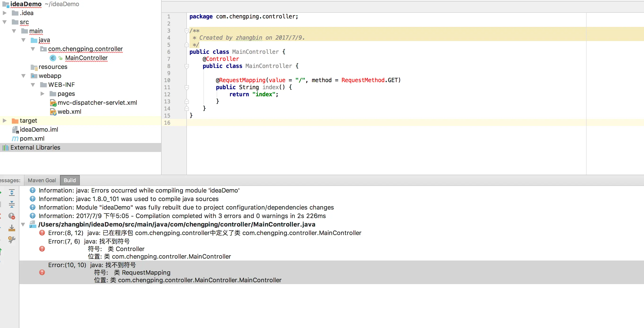Switch to the Maven Goal tab
The width and height of the screenshot is (644, 328).
[42, 180]
